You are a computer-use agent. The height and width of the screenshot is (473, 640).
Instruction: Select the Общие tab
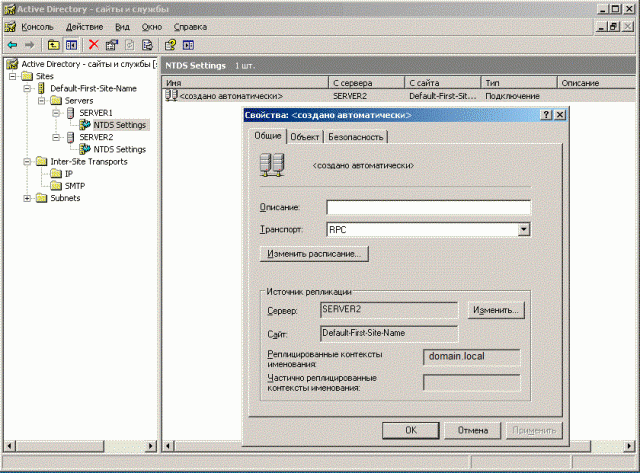tap(268, 136)
